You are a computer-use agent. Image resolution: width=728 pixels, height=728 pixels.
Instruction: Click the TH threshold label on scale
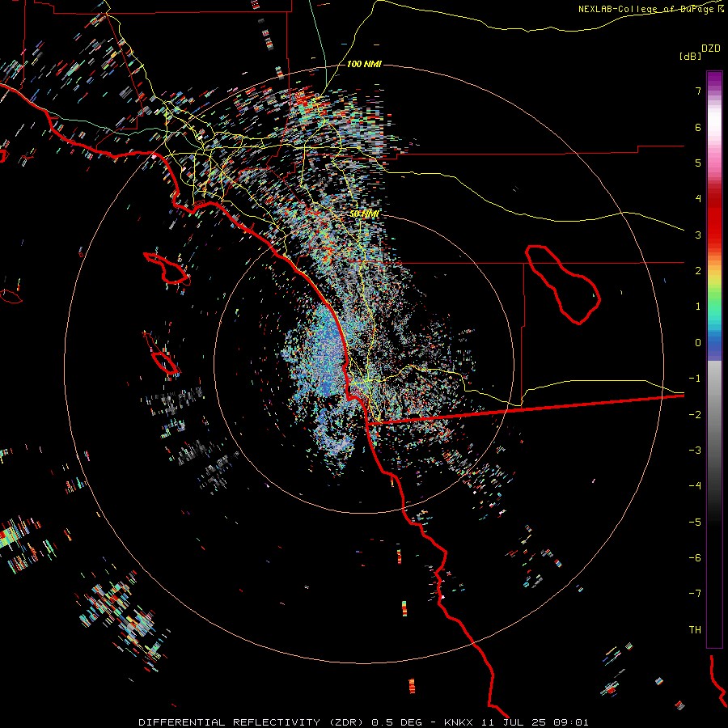[x=695, y=630]
